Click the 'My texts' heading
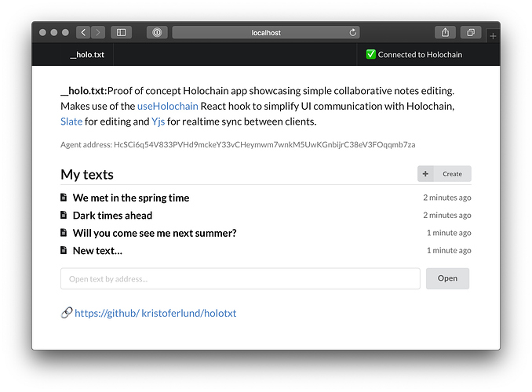Viewport: 532px width, 392px height. (x=87, y=175)
